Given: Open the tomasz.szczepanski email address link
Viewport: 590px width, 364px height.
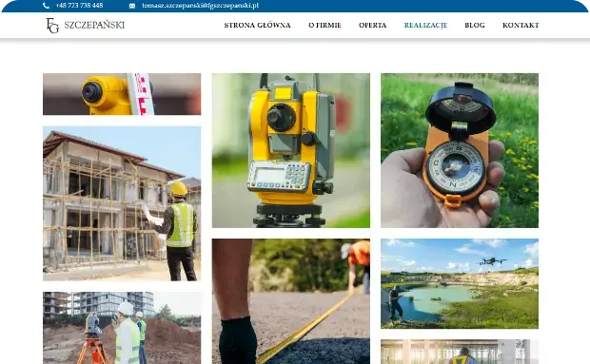Looking at the screenshot, I should point(200,6).
